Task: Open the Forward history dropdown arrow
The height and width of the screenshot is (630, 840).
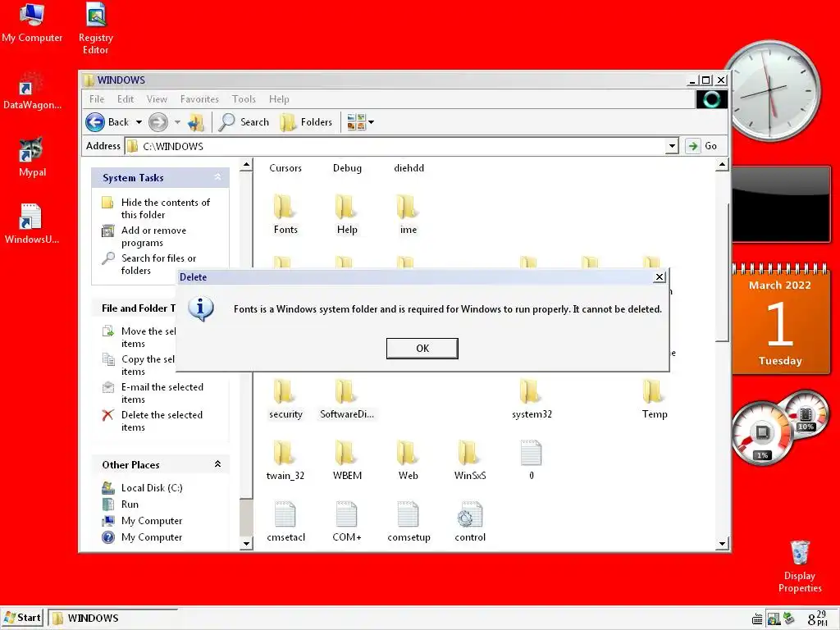Action: pos(177,122)
